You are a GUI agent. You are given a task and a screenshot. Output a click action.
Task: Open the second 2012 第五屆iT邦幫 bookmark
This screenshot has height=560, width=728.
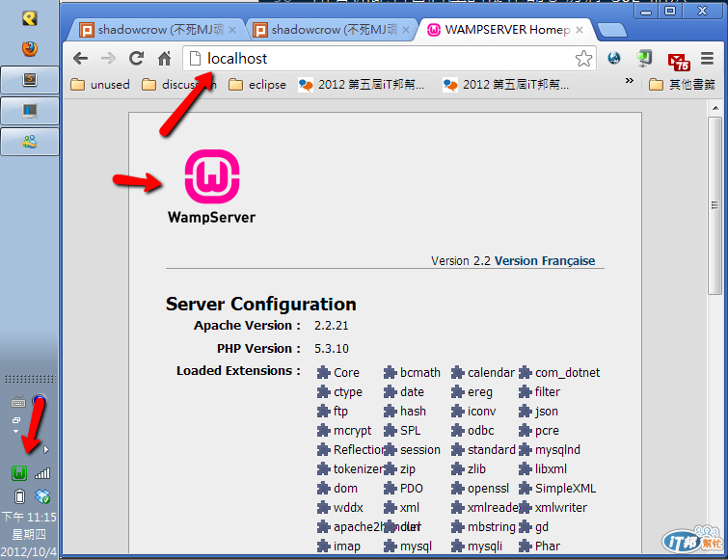[505, 85]
